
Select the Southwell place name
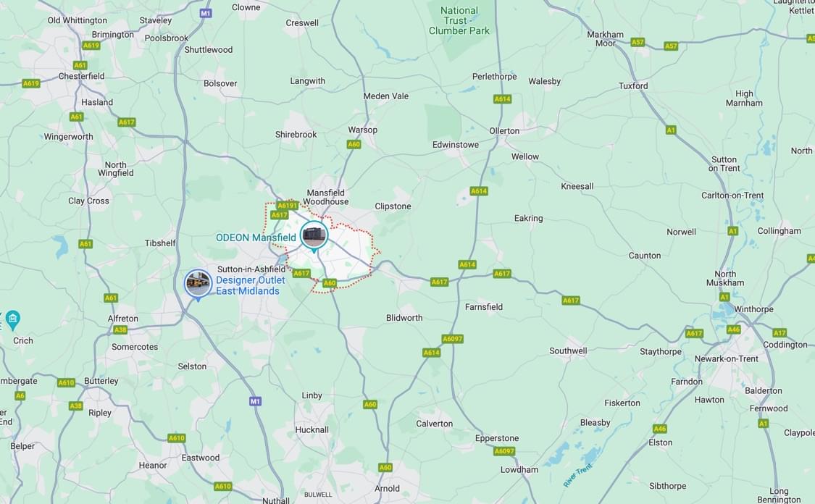pos(568,350)
